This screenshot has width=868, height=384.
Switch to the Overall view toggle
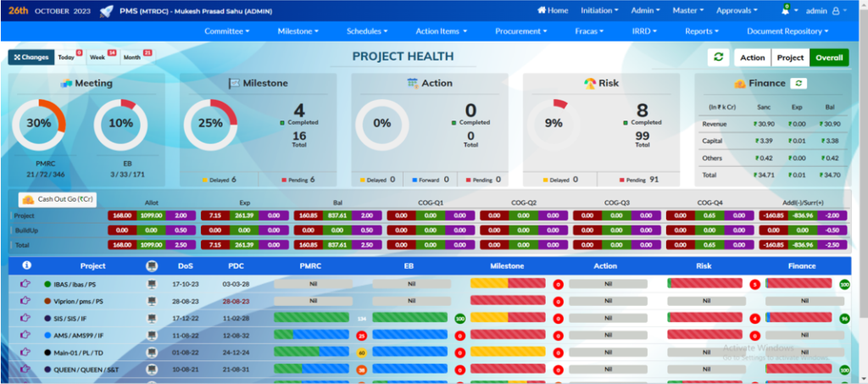coord(828,58)
